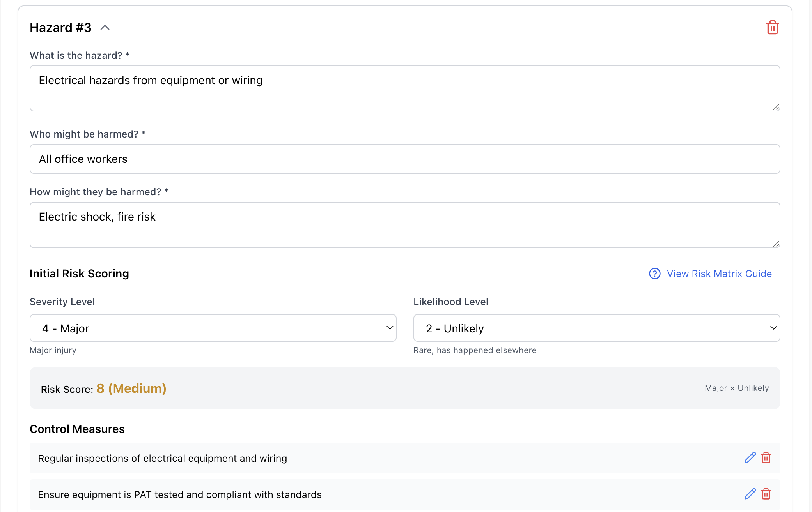This screenshot has height=512, width=812.
Task: Open the Likelihood Level dropdown
Action: (596, 328)
